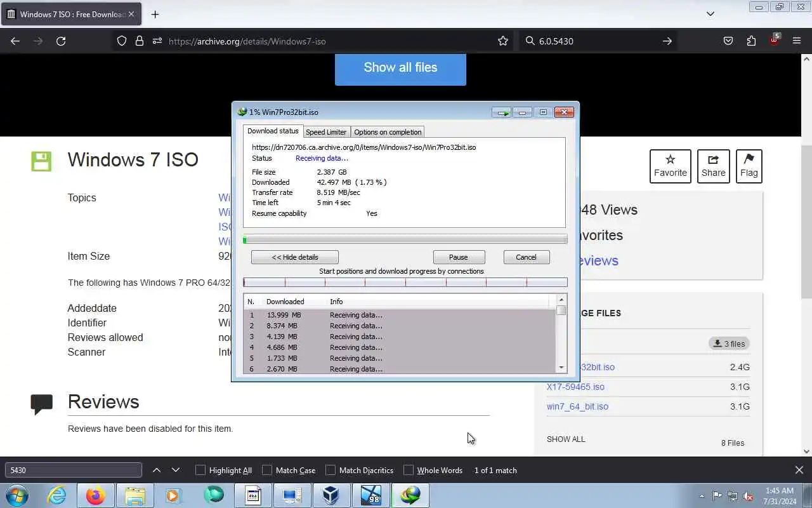Flag this archive.org item

pyautogui.click(x=749, y=166)
